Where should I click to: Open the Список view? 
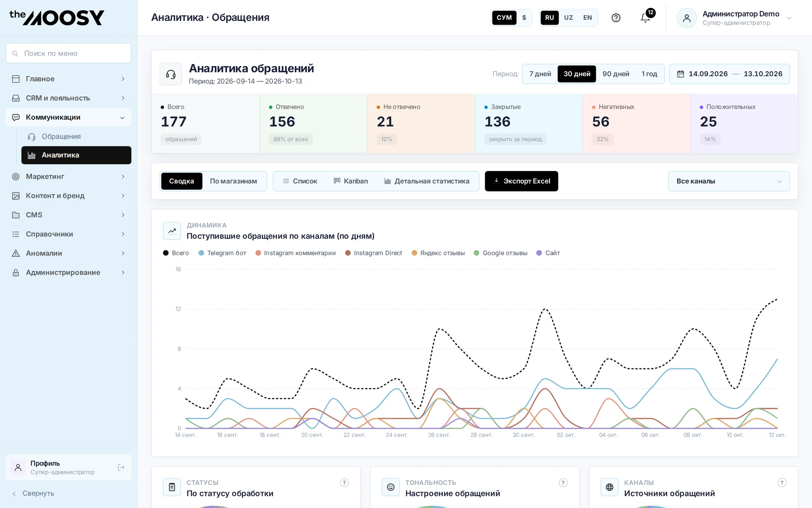pos(300,181)
